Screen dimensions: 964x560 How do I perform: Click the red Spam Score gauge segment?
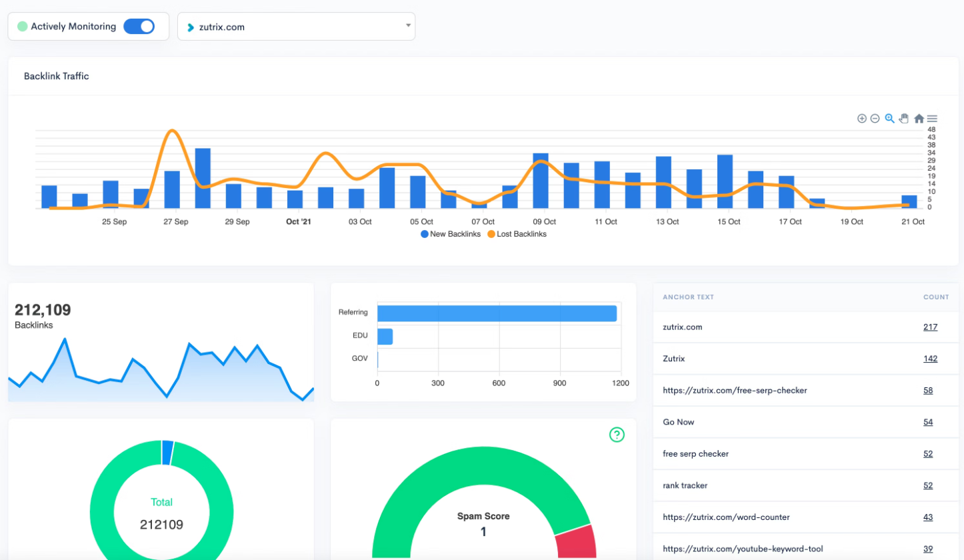click(576, 541)
